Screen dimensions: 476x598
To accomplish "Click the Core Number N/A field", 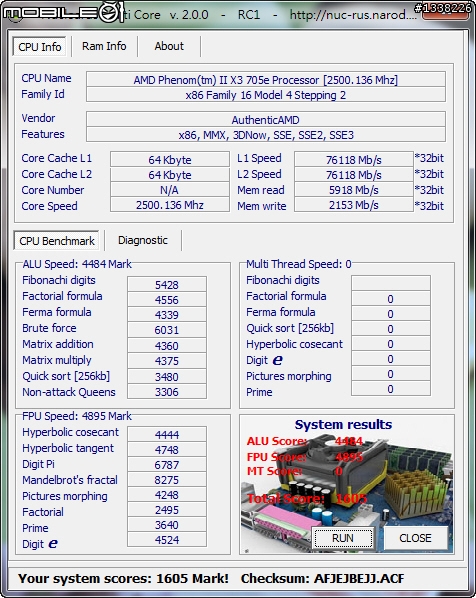I will click(x=170, y=190).
